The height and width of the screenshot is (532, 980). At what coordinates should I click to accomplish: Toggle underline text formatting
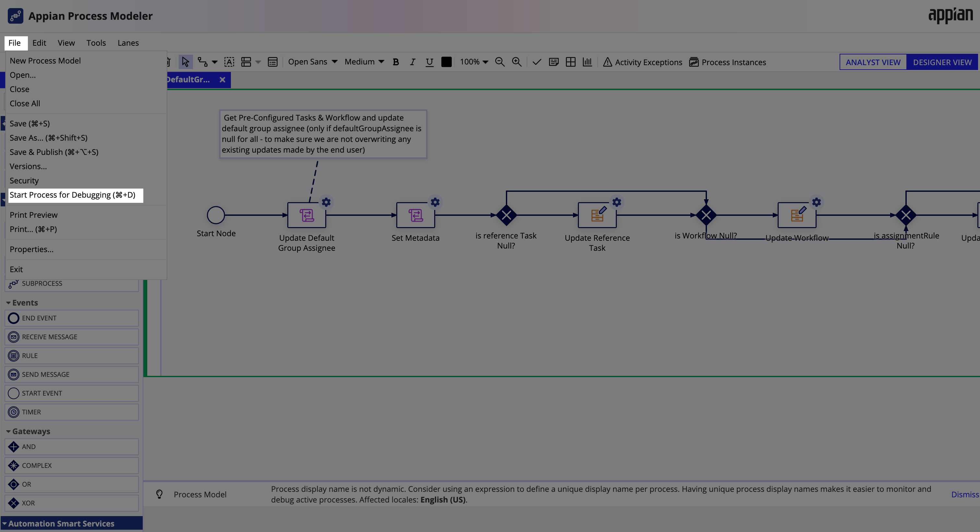429,62
